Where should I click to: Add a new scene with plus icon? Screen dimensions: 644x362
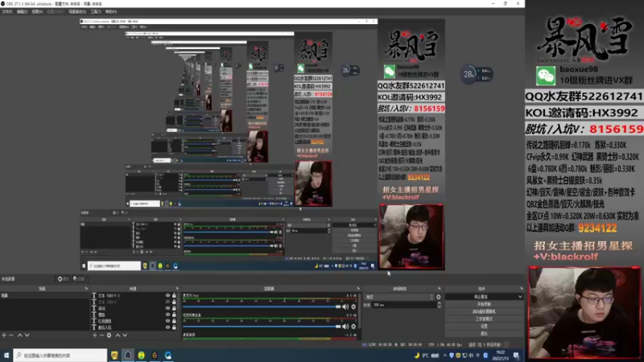[x=4, y=335]
